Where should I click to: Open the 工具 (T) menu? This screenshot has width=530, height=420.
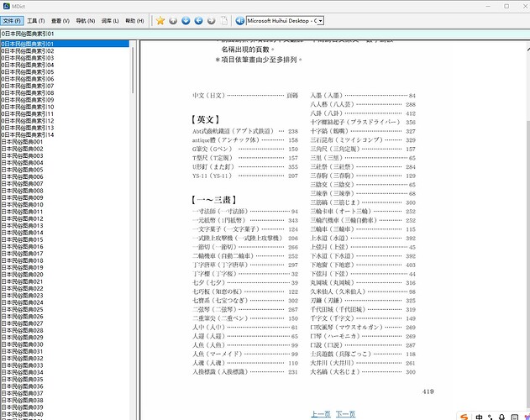pos(36,21)
